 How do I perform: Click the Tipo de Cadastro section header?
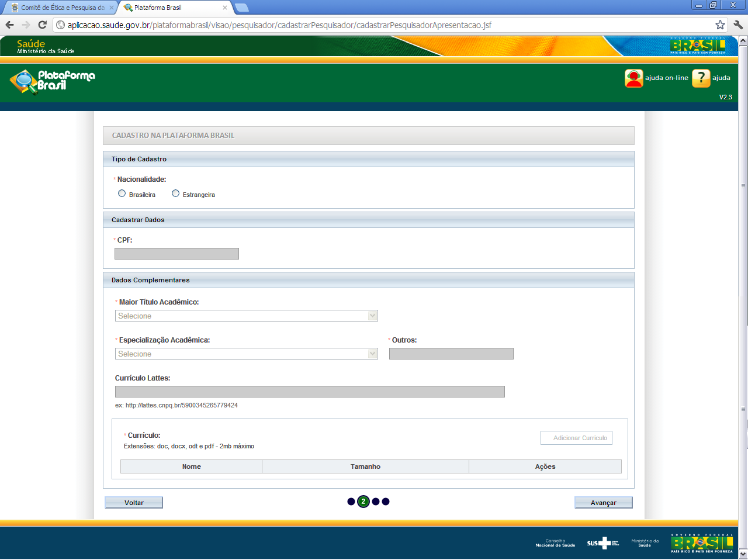click(369, 159)
